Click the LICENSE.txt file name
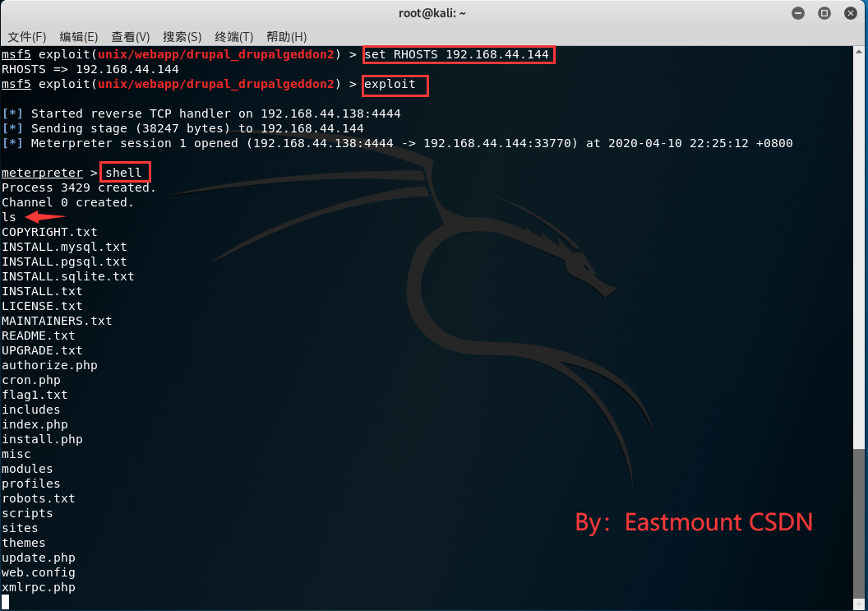868x611 pixels. click(42, 307)
